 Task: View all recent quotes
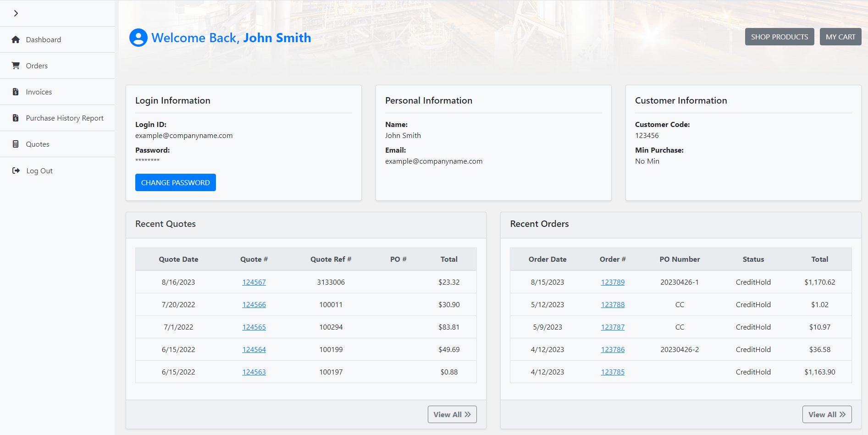[452, 414]
